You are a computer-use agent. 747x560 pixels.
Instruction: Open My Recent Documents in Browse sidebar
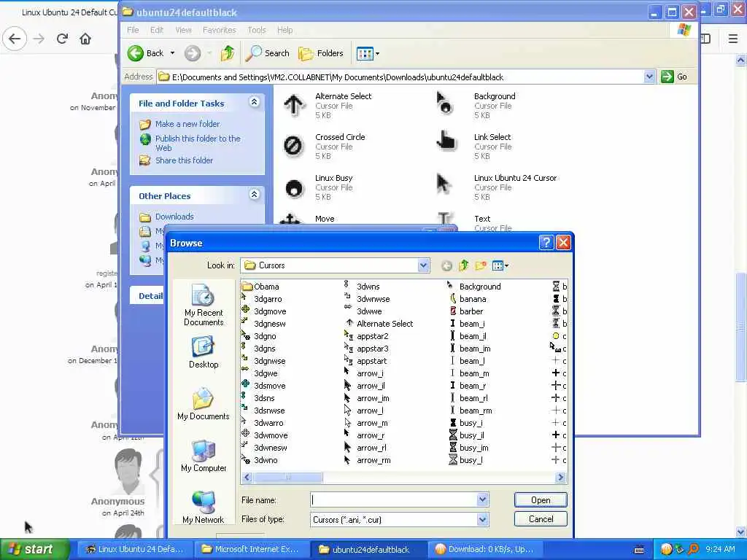(x=204, y=305)
